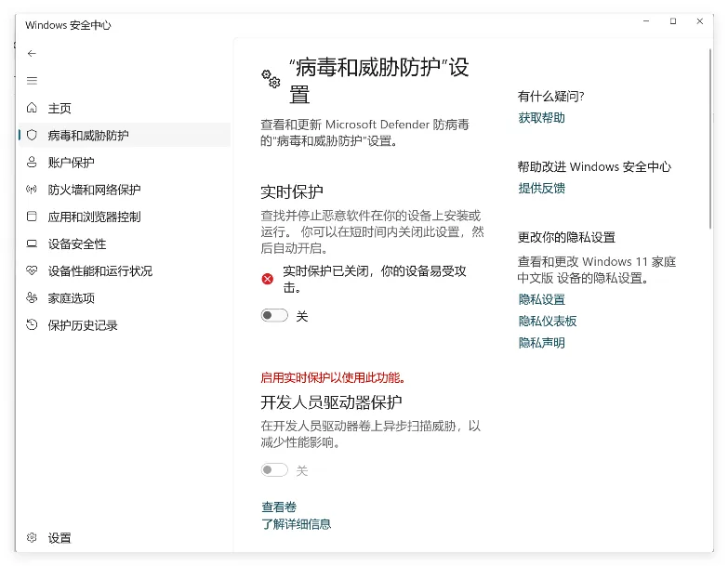Click the 提供反馈 link
The height and width of the screenshot is (566, 728).
(541, 189)
